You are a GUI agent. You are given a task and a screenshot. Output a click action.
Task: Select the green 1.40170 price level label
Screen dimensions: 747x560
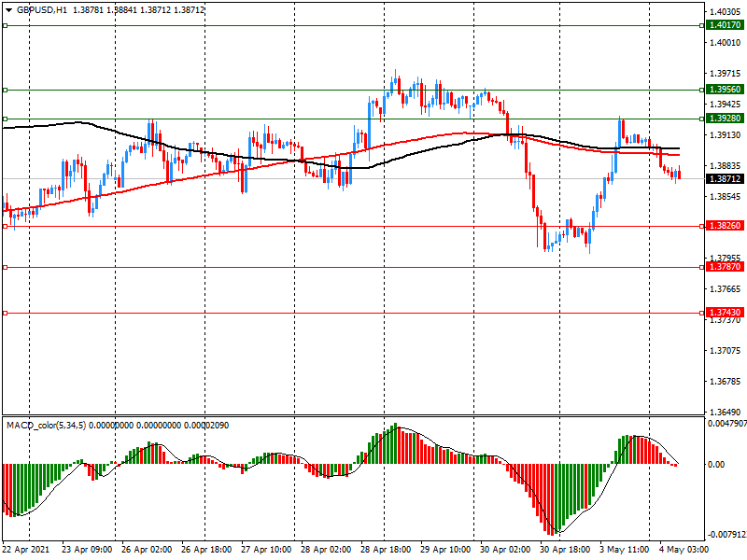[725, 26]
